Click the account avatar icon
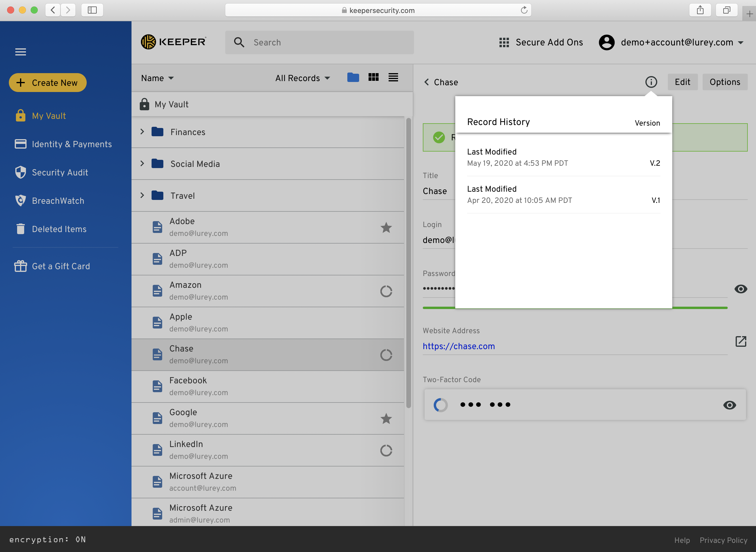The image size is (756, 552). tap(606, 42)
